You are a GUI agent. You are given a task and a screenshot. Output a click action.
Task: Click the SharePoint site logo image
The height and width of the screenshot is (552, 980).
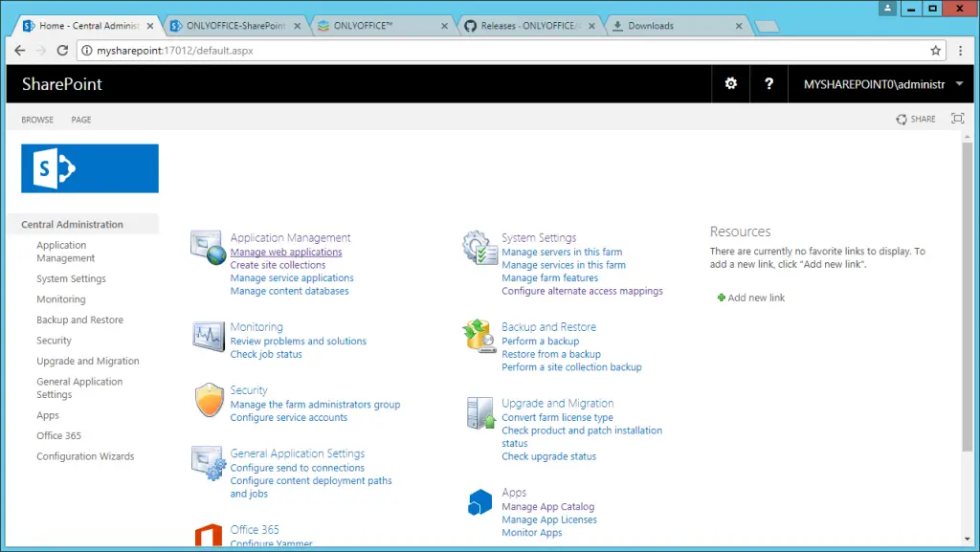pyautogui.click(x=90, y=168)
